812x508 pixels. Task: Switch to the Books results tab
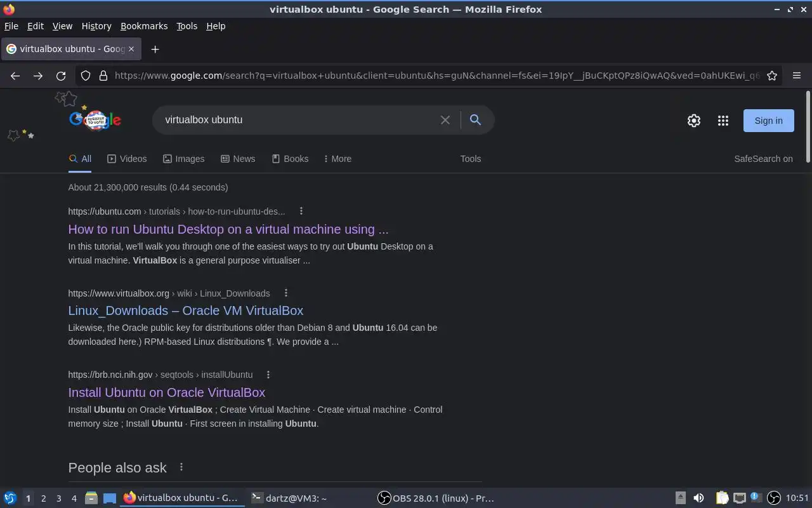tap(290, 159)
